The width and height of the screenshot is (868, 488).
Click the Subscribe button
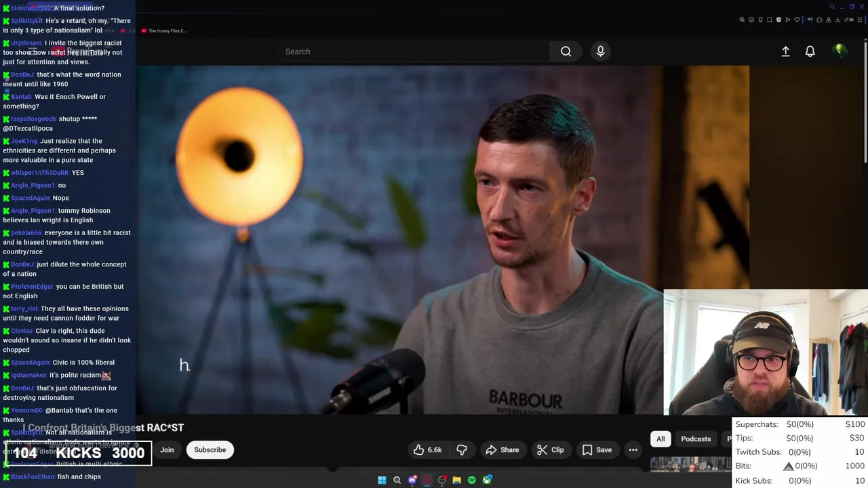point(210,450)
